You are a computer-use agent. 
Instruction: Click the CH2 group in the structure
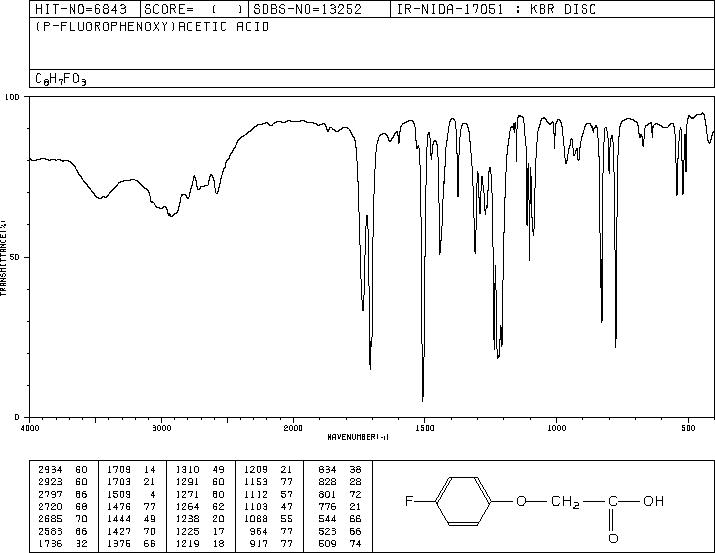tap(565, 502)
